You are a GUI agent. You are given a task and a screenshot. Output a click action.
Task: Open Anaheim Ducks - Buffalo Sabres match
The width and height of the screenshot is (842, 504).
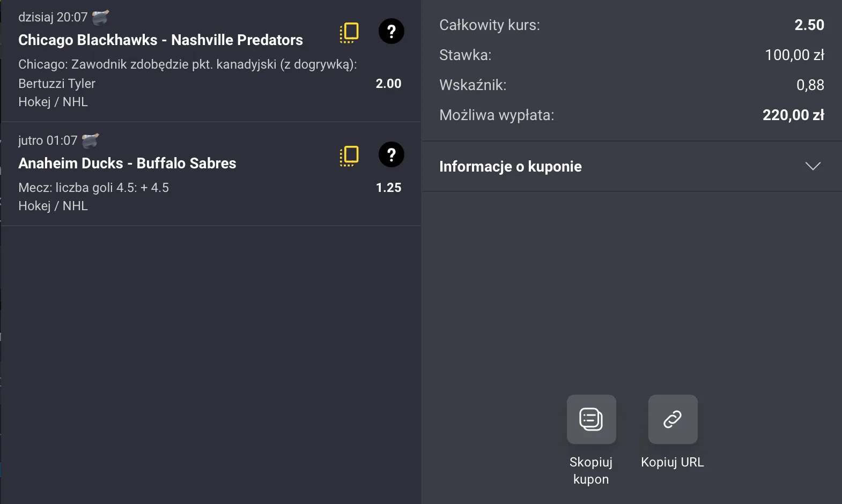127,164
